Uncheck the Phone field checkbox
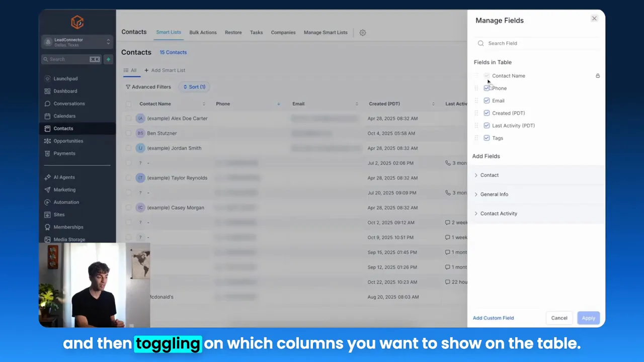 coord(487,88)
